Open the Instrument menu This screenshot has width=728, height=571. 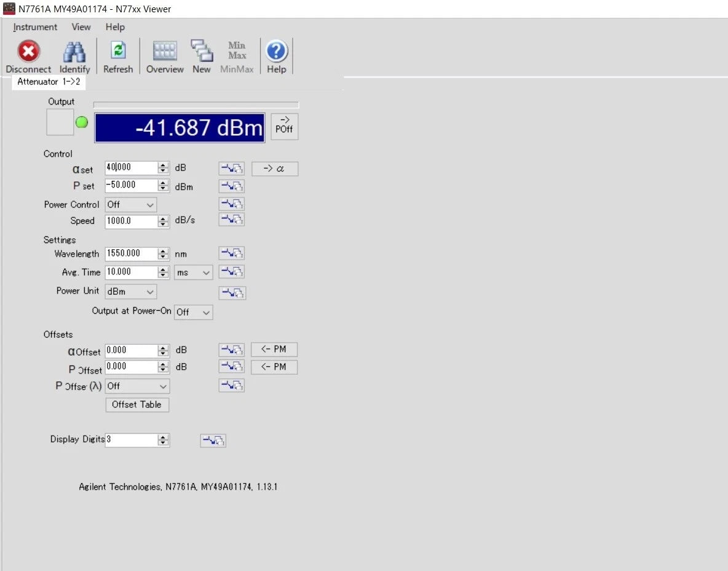[x=35, y=27]
